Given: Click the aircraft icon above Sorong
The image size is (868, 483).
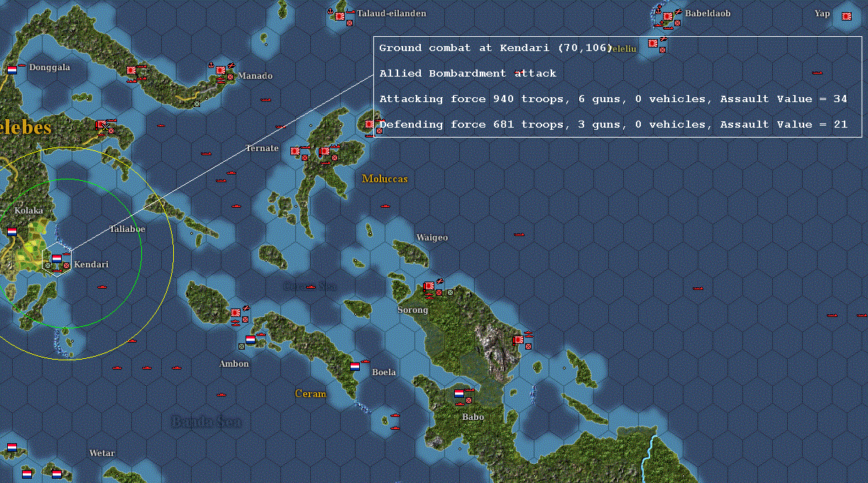Looking at the screenshot, I should tap(440, 281).
